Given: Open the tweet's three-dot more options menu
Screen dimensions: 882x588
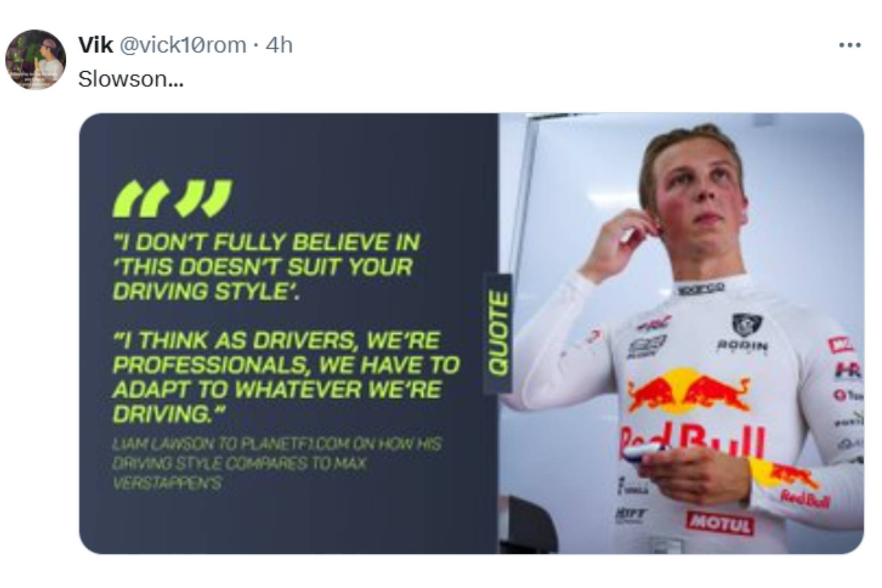Looking at the screenshot, I should pos(849,45).
